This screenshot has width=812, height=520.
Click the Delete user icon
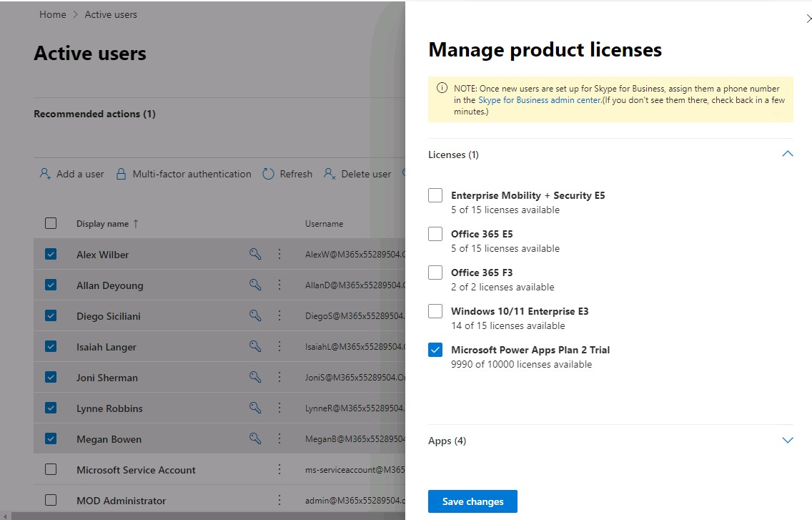330,173
